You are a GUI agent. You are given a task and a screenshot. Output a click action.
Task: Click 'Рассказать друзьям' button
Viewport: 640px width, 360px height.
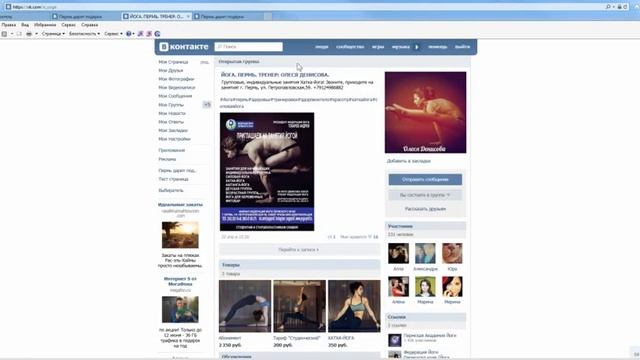coord(425,209)
